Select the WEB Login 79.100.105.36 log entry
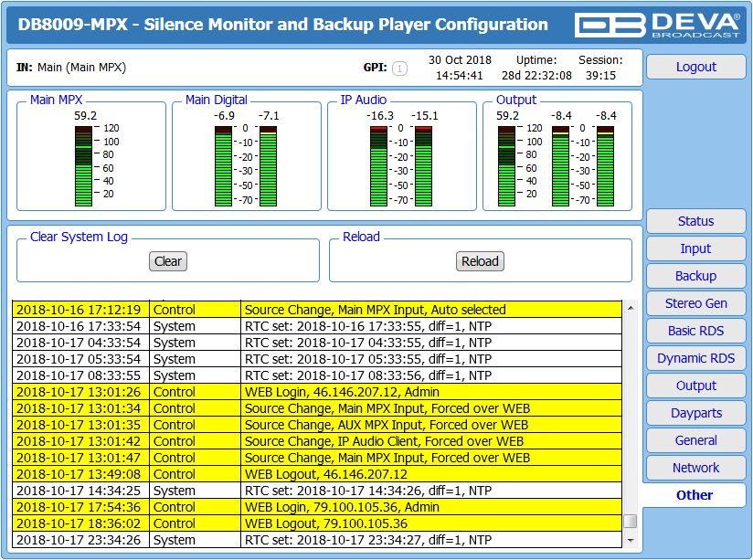The image size is (753, 560). [317, 507]
